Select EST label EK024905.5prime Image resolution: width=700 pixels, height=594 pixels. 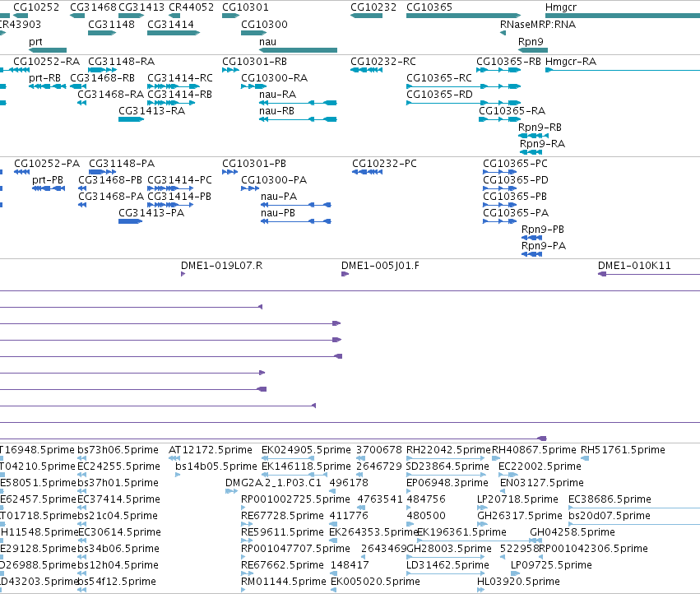tap(306, 450)
